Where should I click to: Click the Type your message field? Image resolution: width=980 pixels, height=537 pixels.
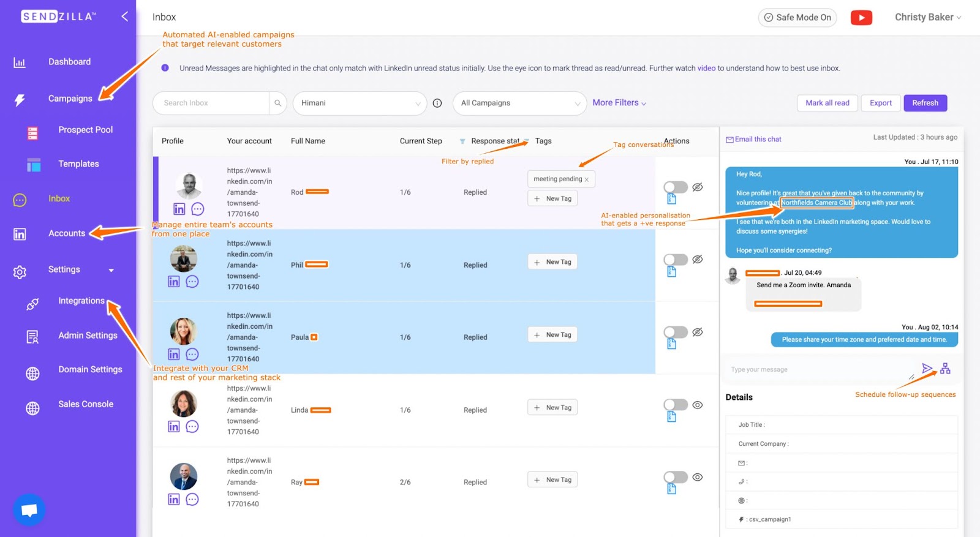point(818,369)
